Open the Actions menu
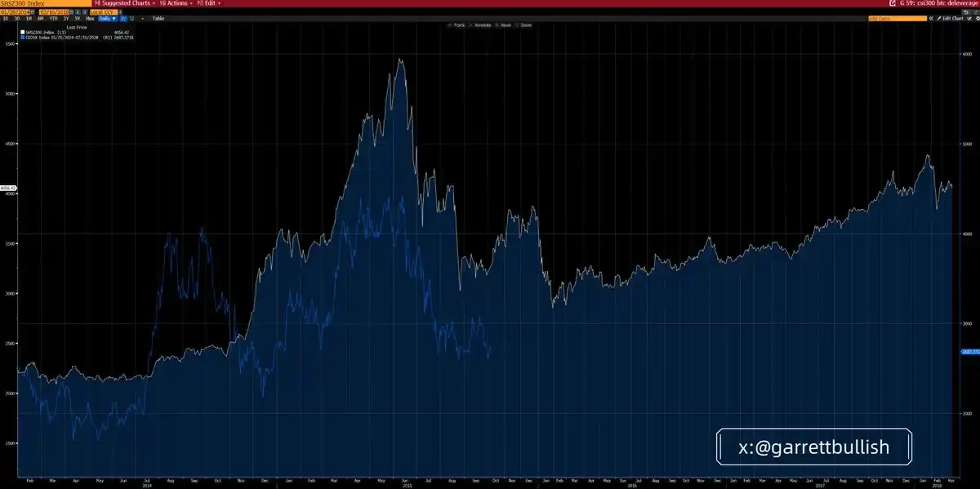This screenshot has width=980, height=489. pyautogui.click(x=173, y=2)
